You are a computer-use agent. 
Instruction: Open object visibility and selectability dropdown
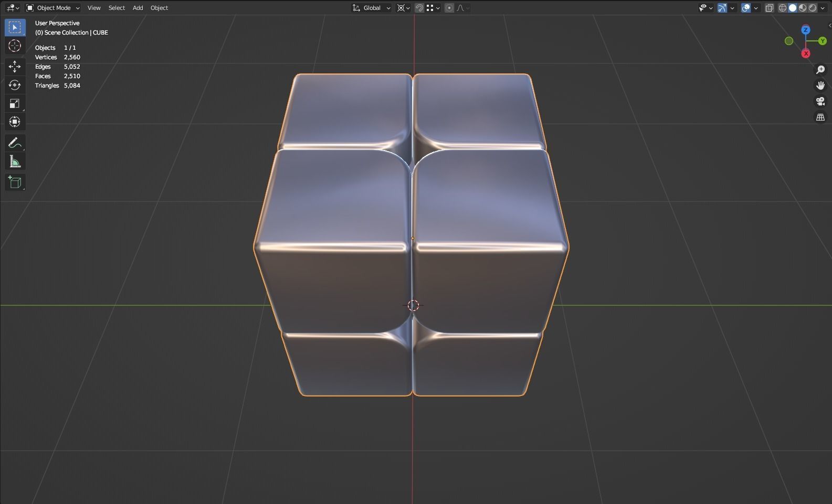(x=705, y=8)
